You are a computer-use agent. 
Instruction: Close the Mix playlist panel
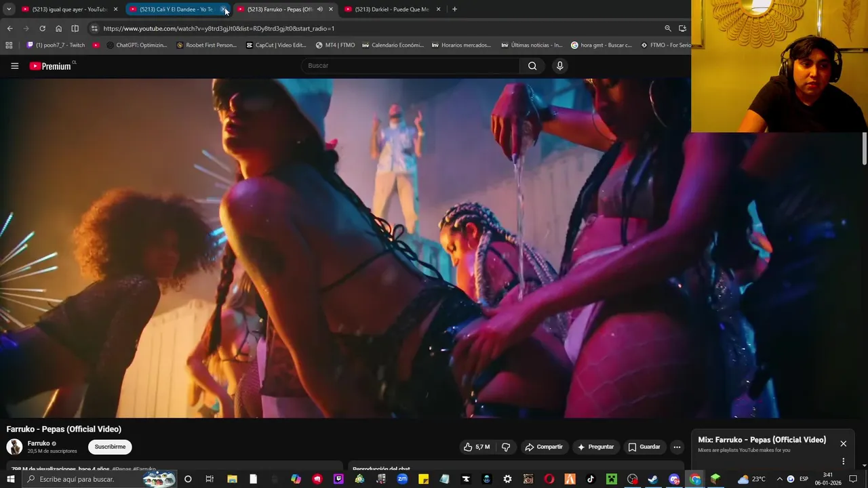[x=843, y=443]
